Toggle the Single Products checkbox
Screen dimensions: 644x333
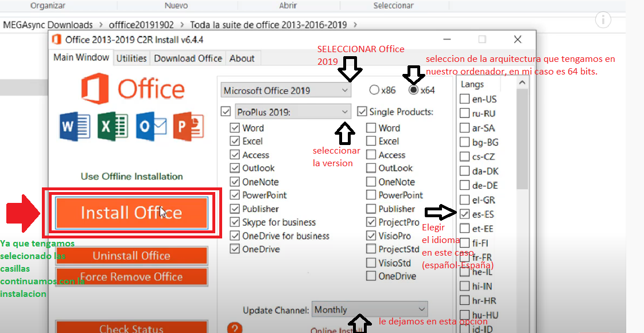pos(362,112)
